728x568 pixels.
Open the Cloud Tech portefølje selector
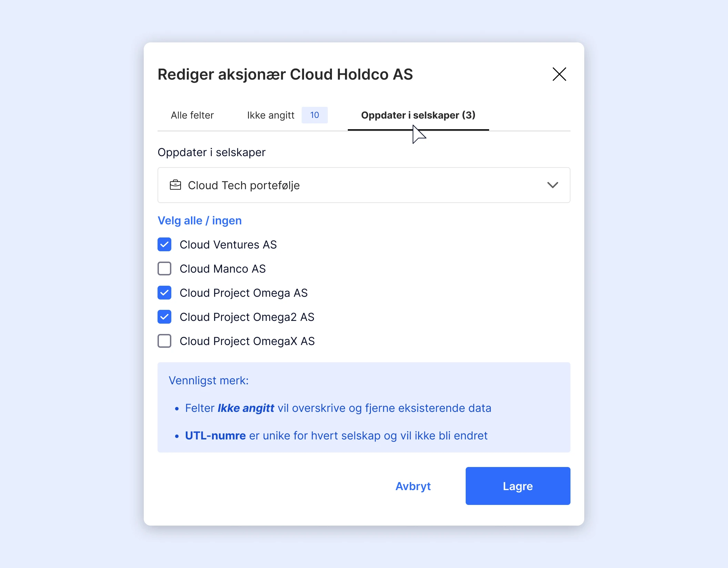click(364, 185)
